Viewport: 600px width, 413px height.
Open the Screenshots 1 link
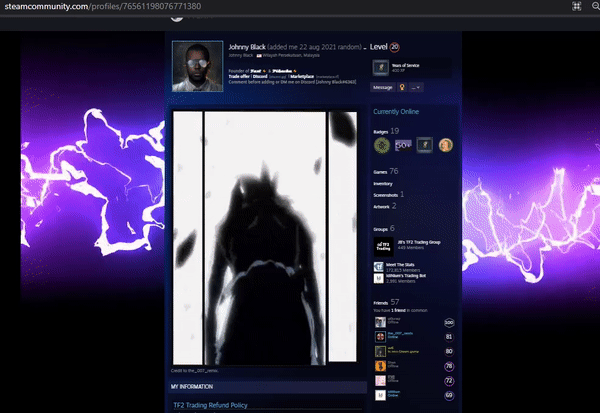[388, 194]
